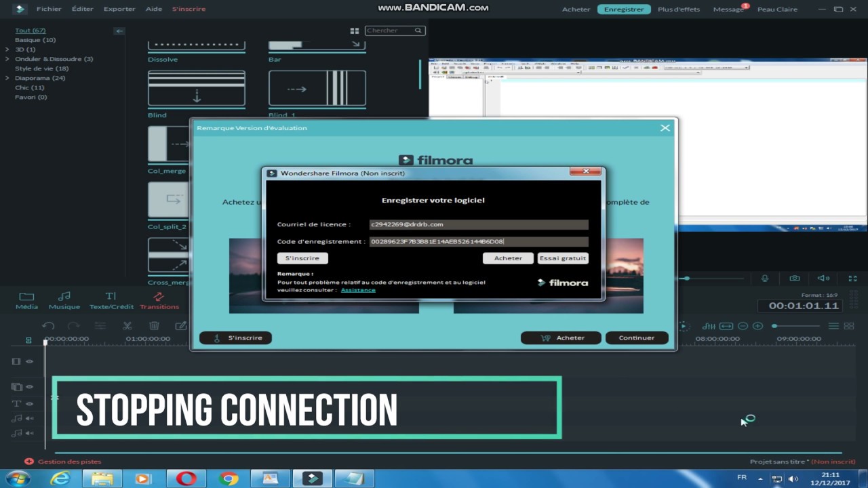
Task: Open the Éditer menu
Action: coord(83,9)
